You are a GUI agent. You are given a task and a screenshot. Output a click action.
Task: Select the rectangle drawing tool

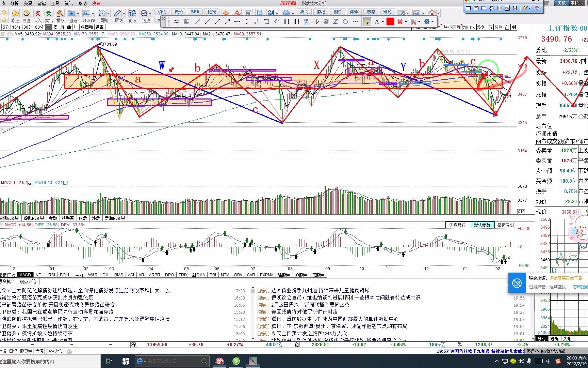pyautogui.click(x=267, y=21)
